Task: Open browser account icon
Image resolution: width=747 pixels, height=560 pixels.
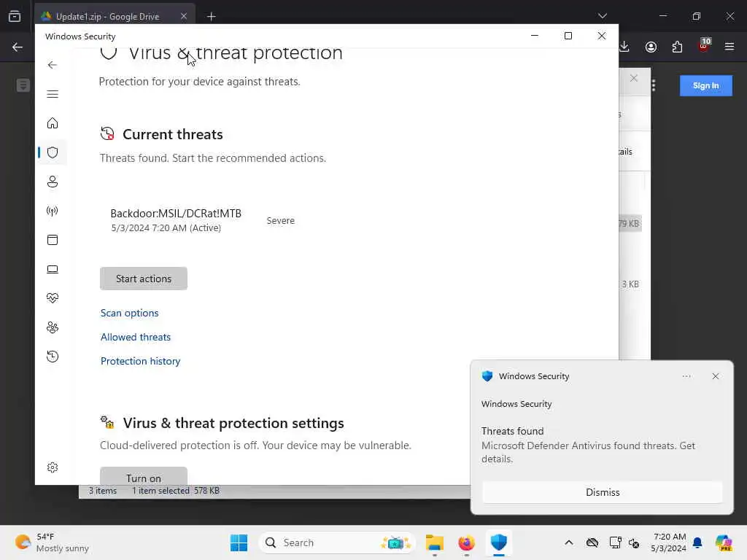Action: coord(651,47)
